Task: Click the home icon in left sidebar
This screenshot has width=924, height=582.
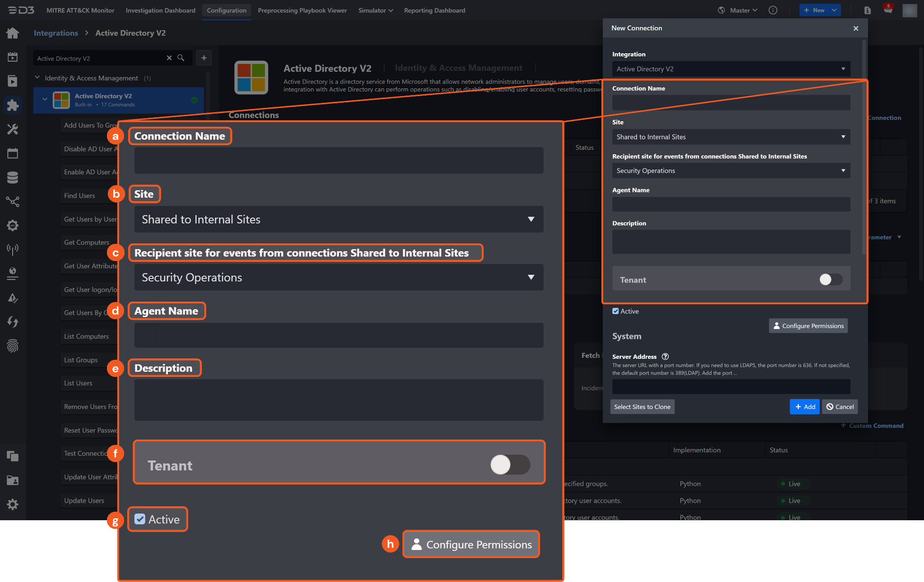Action: (13, 33)
